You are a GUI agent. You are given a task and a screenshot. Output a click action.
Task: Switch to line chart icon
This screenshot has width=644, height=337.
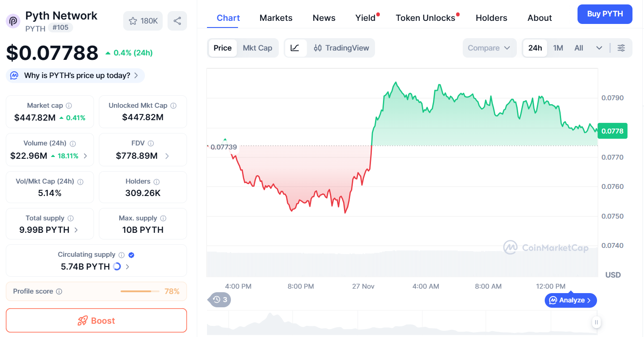pos(295,48)
